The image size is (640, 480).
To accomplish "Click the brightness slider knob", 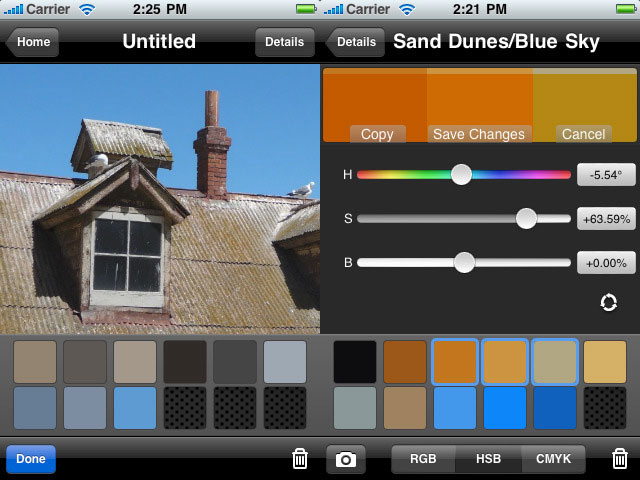I will pyautogui.click(x=464, y=262).
